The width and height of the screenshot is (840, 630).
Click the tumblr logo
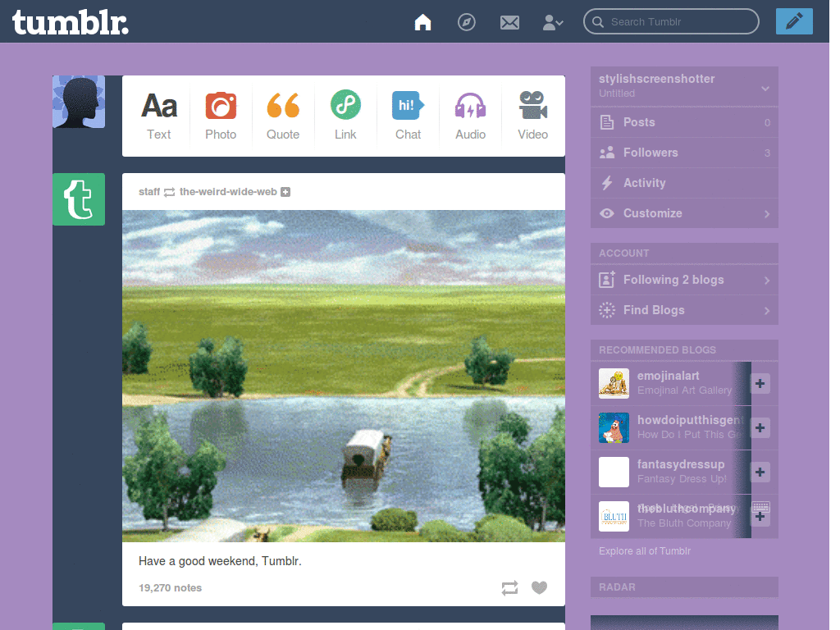[x=71, y=23]
